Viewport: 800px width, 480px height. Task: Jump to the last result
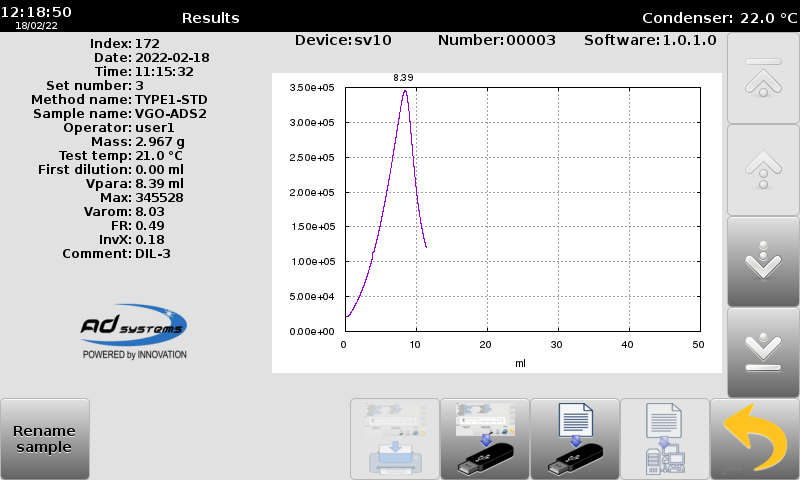tap(763, 352)
